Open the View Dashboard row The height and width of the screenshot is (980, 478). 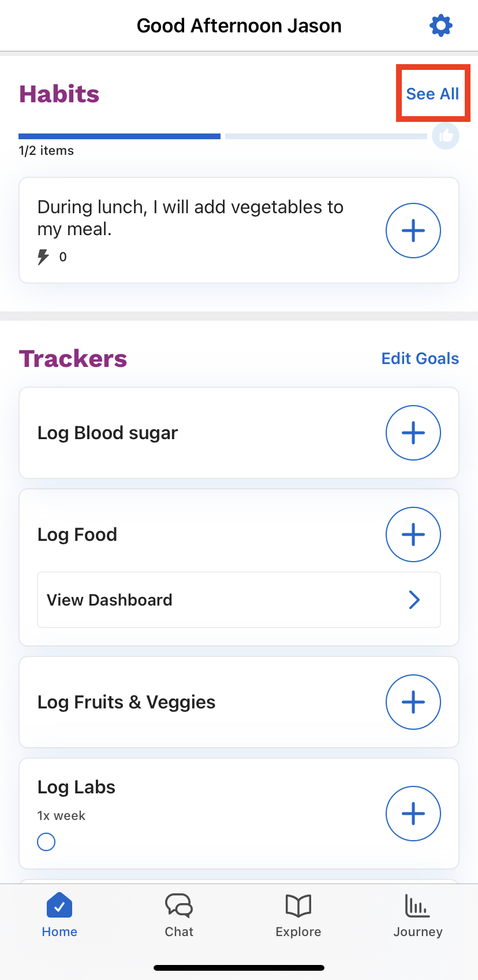coord(239,600)
